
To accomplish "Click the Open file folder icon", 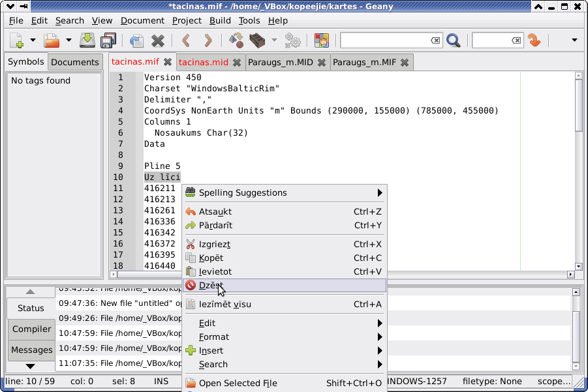I will pos(52,40).
